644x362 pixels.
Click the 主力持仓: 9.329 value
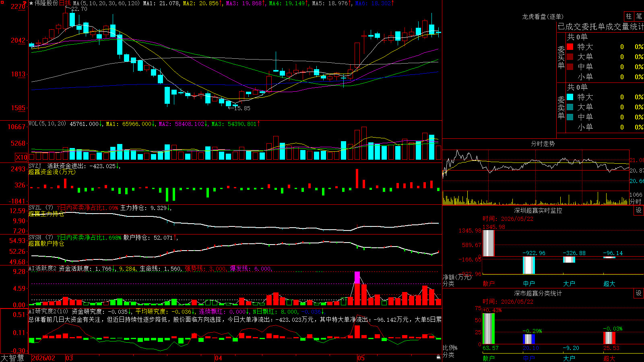tap(143, 208)
